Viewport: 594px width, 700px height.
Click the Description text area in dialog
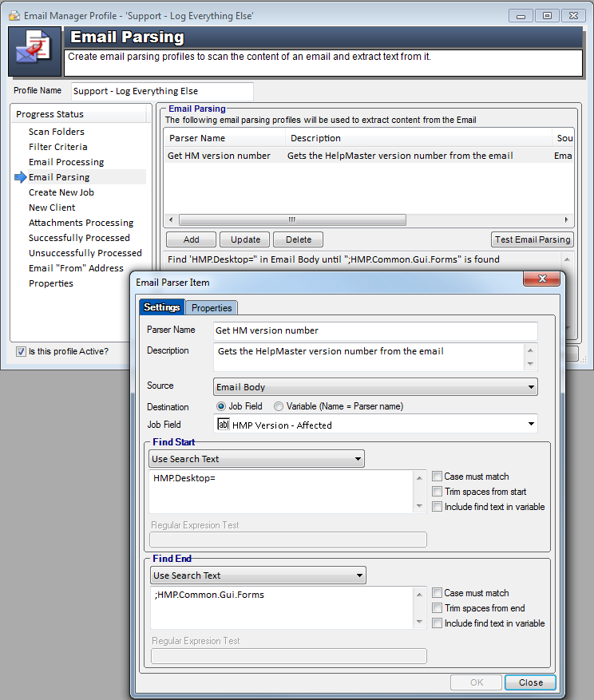[369, 357]
